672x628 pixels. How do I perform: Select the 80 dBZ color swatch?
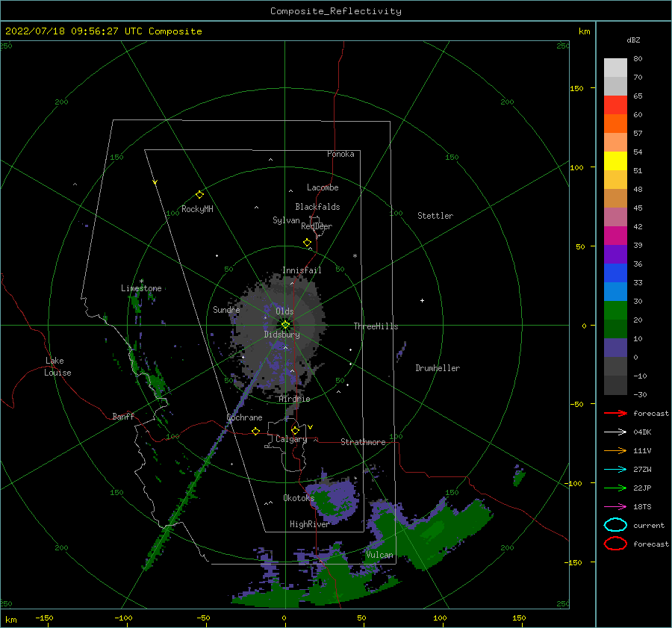click(x=615, y=67)
